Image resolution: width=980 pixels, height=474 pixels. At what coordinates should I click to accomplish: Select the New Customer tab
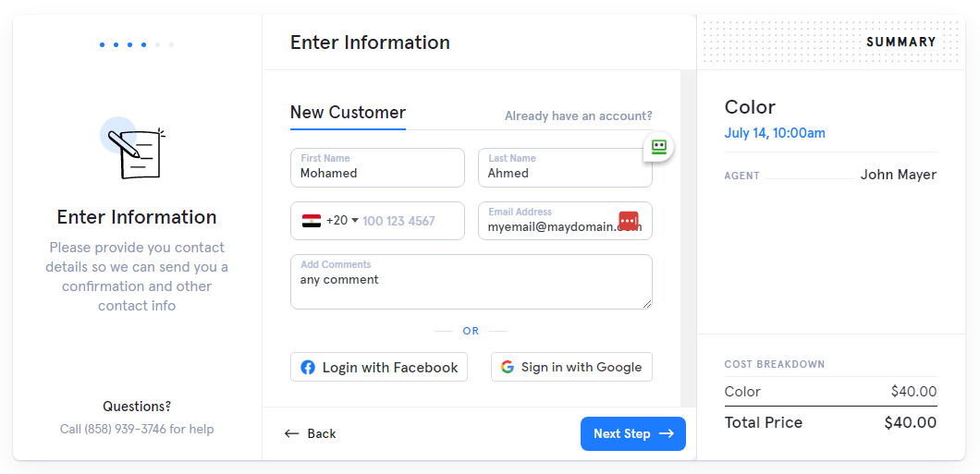[348, 113]
